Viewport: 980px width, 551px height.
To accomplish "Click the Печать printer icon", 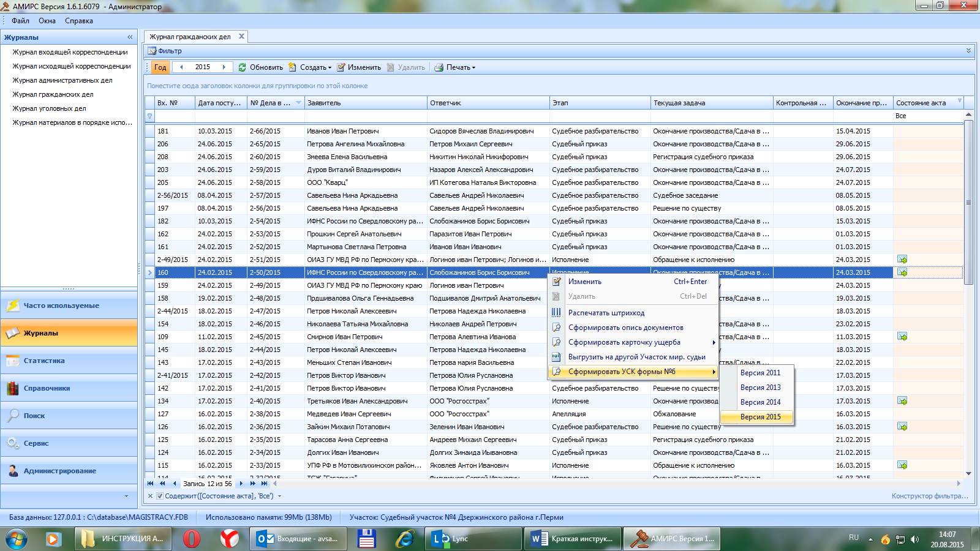I will click(x=439, y=67).
